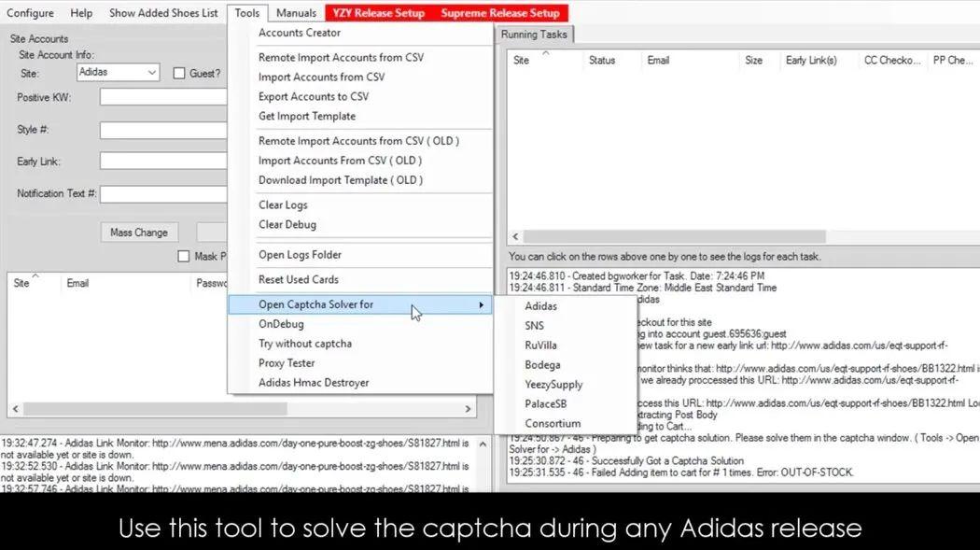
Task: Click the Mass Change button
Action: [x=139, y=233]
